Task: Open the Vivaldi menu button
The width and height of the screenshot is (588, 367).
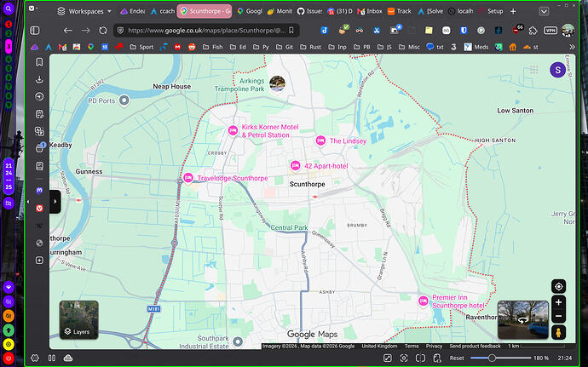Action: 32,9
